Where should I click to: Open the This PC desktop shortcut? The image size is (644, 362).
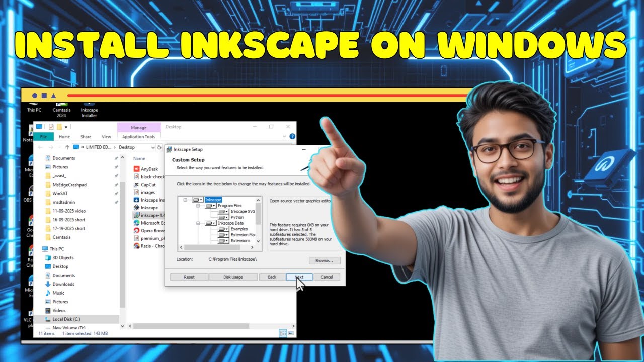(x=34, y=107)
